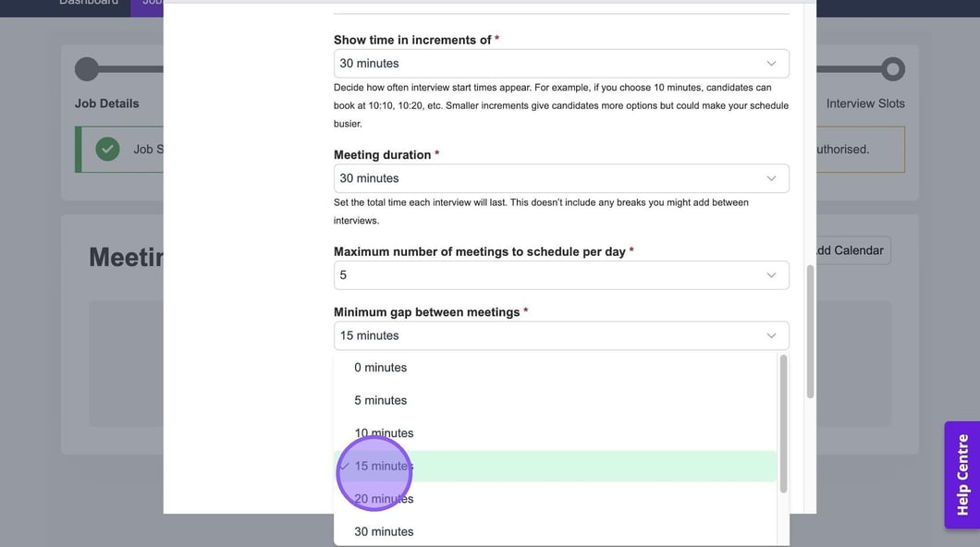
Task: Select the checked 15 minutes option
Action: pyautogui.click(x=385, y=466)
